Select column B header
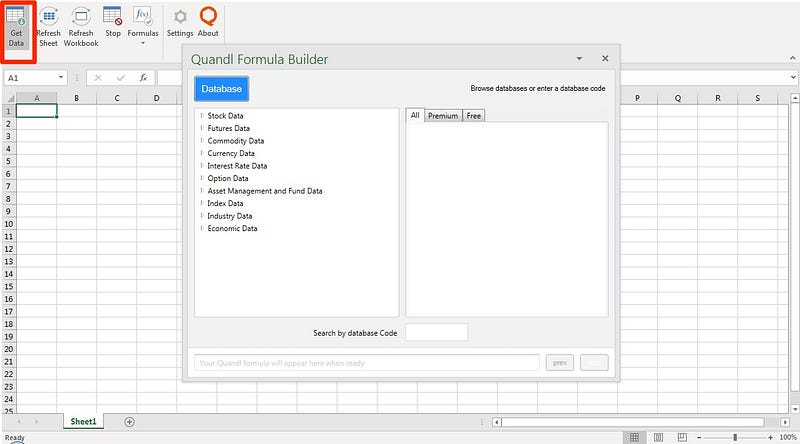This screenshot has height=444, width=800. (77, 98)
